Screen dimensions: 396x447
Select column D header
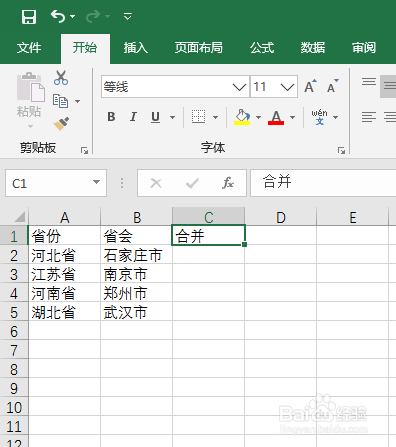(281, 217)
